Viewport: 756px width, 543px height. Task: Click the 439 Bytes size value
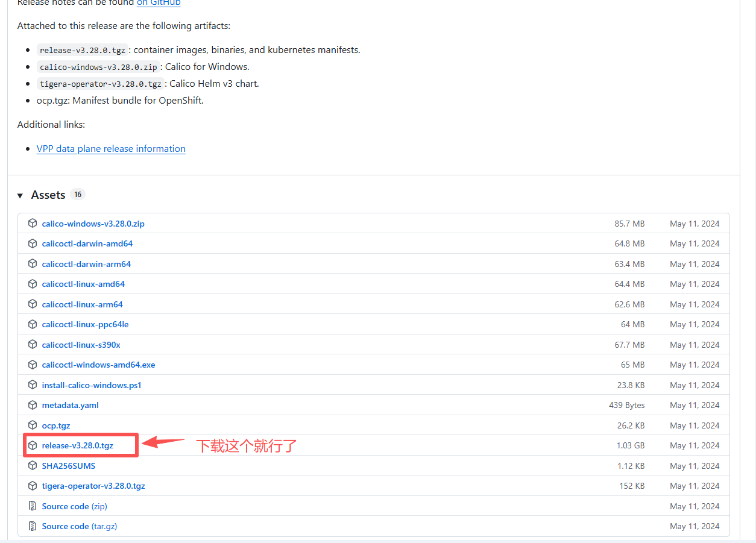(x=627, y=405)
